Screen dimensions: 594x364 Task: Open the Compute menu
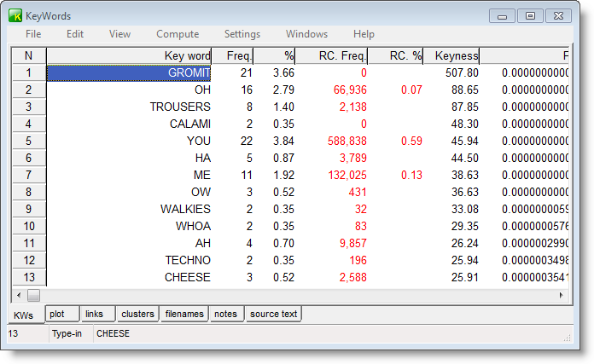tap(178, 34)
